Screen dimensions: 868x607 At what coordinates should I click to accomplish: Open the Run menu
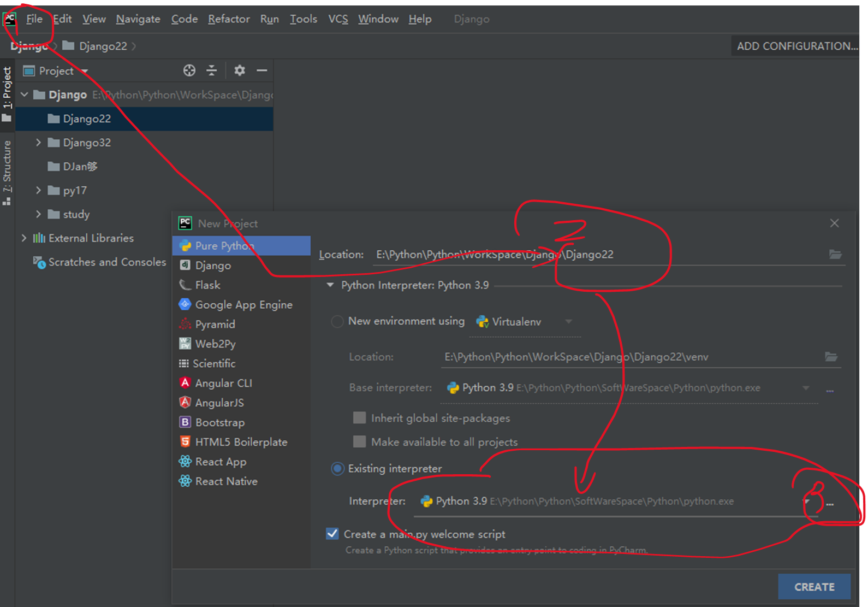270,19
